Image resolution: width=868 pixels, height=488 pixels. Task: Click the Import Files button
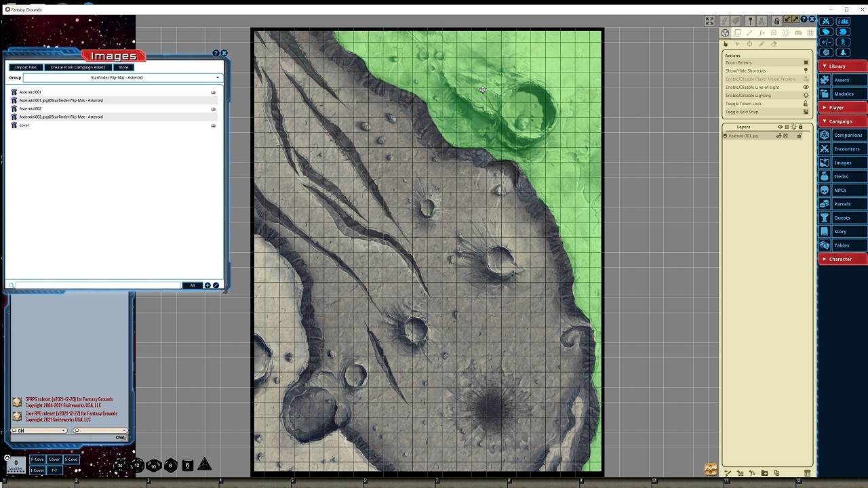click(25, 67)
